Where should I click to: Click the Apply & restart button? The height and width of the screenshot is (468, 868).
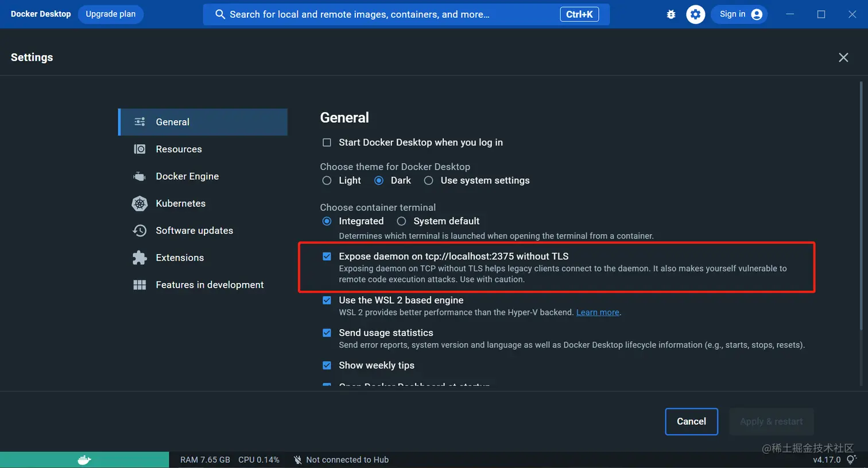[x=771, y=421]
